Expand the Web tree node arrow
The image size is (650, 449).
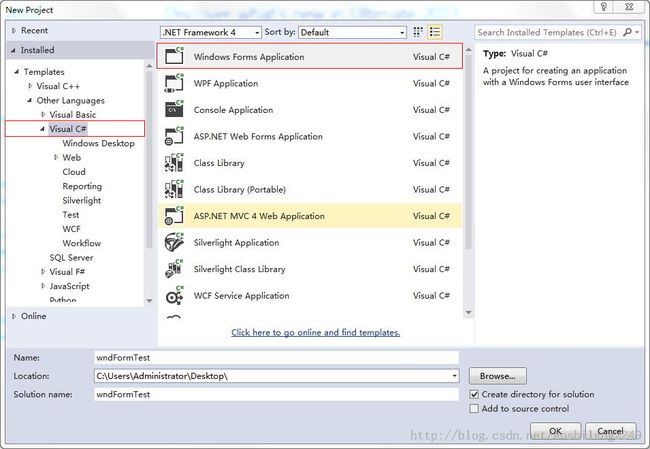56,158
